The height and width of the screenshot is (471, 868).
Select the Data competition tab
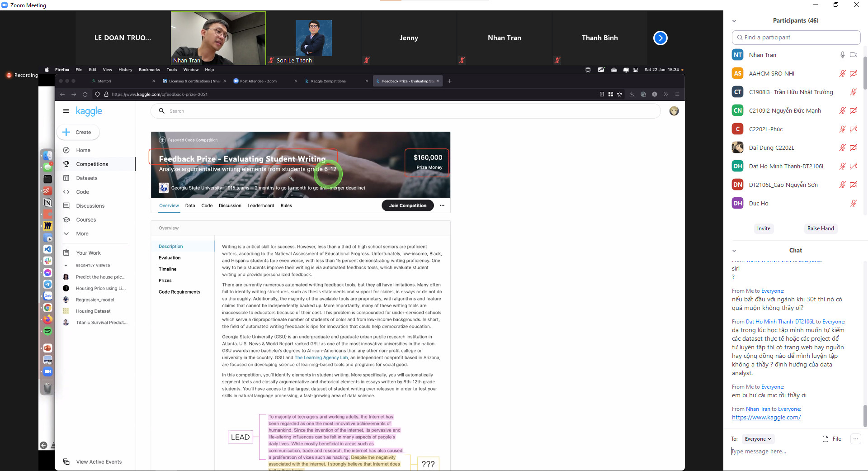click(190, 205)
